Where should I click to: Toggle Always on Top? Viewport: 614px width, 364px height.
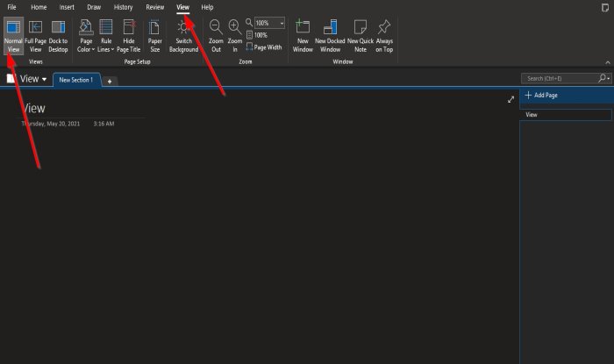[384, 36]
